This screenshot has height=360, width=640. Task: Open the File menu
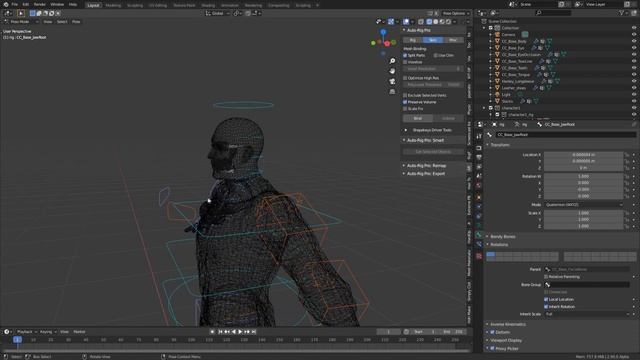point(15,4)
